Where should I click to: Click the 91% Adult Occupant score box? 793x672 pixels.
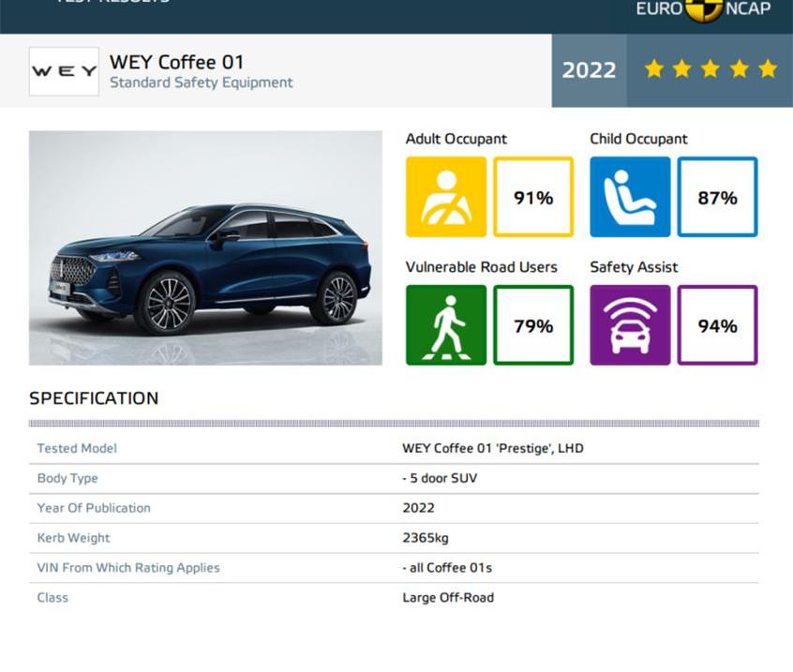(x=533, y=197)
